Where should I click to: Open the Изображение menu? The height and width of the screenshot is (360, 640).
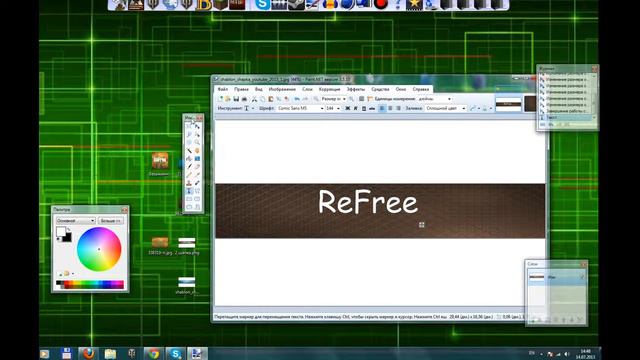[282, 89]
